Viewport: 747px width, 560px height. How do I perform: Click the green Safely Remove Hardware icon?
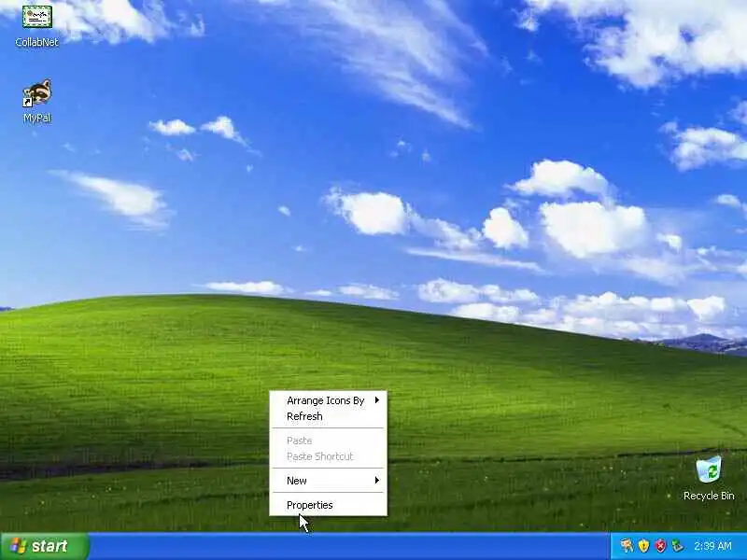click(x=677, y=545)
